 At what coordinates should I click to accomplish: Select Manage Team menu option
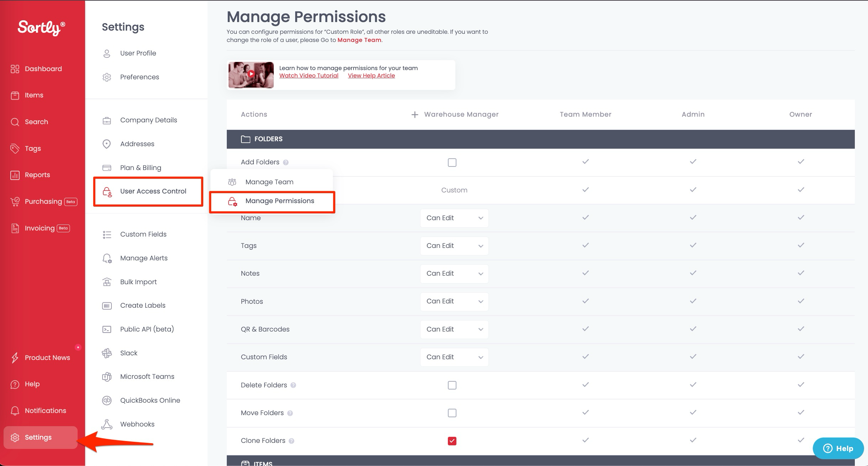269,182
